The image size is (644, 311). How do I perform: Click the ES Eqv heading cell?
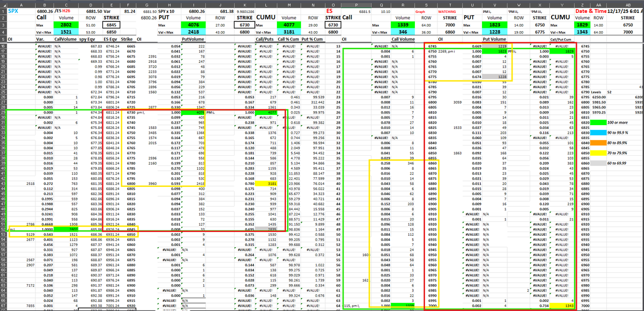pos(111,39)
